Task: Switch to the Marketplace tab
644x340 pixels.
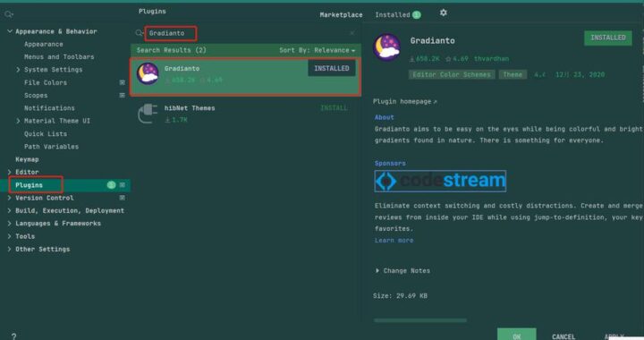Action: [x=341, y=15]
